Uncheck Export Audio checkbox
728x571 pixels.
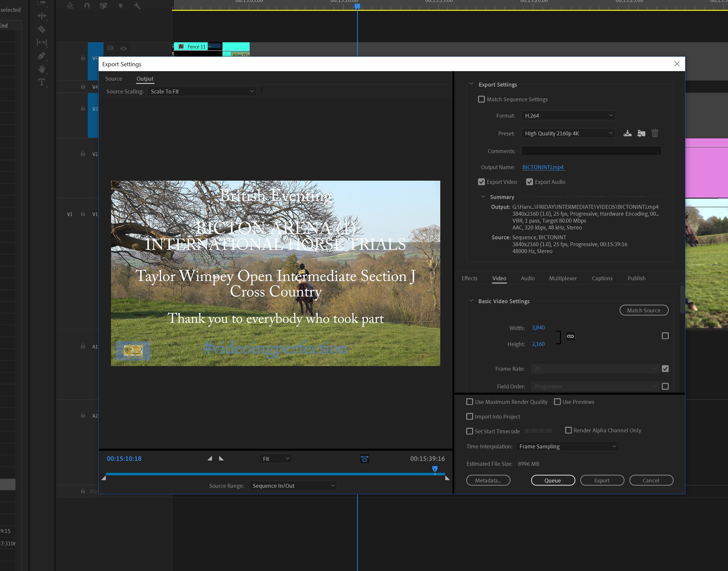529,182
